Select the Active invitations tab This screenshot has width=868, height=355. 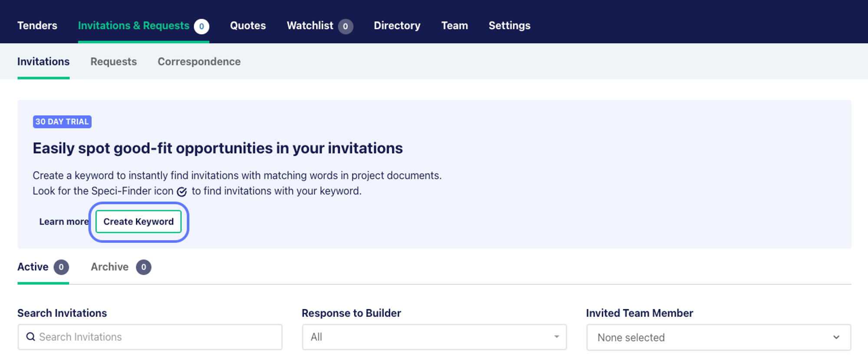33,267
